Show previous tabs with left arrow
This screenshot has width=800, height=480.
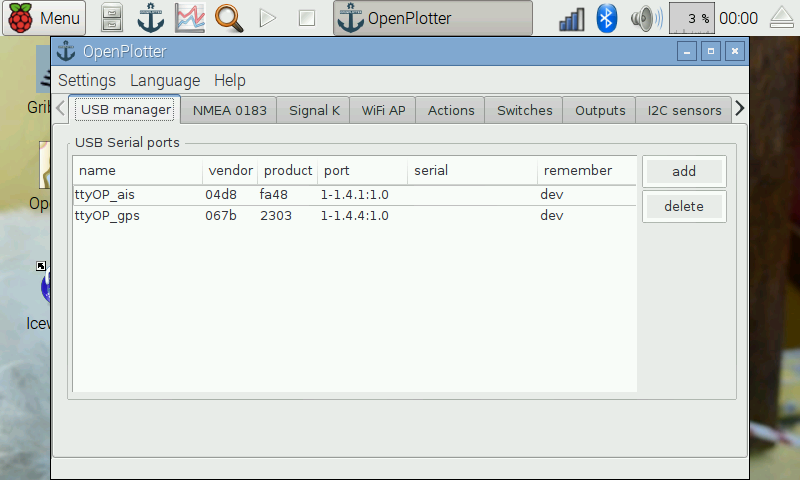[60, 108]
